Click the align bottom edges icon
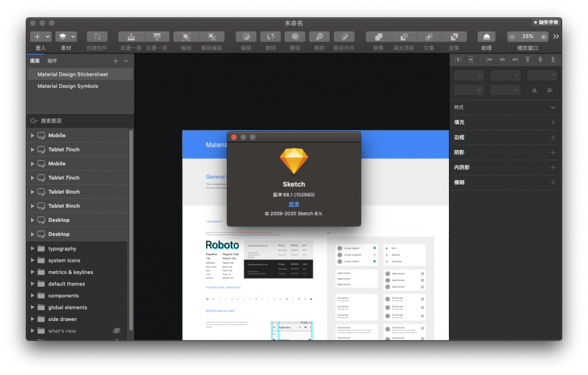Image resolution: width=588 pixels, height=375 pixels. coord(553,60)
